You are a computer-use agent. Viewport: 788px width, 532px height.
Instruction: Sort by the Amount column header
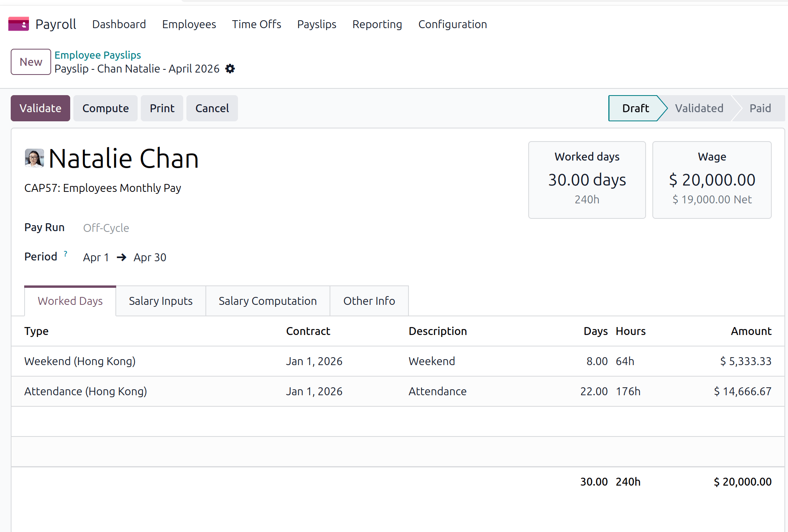pos(751,331)
